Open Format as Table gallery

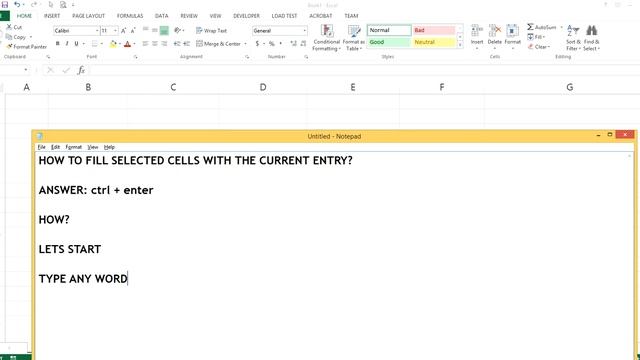pos(354,38)
